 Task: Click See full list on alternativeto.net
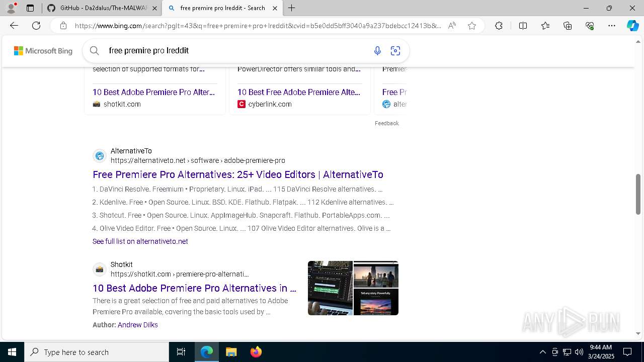(140, 241)
